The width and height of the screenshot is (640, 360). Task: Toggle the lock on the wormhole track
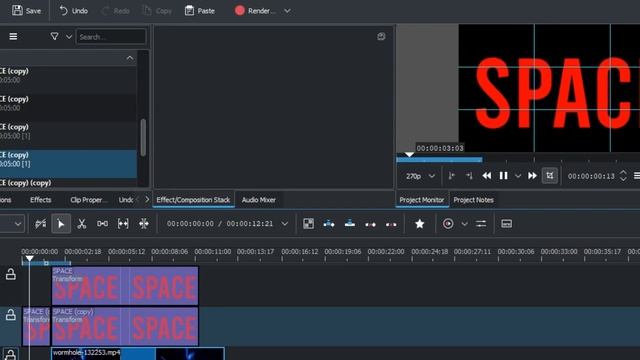tap(11, 354)
